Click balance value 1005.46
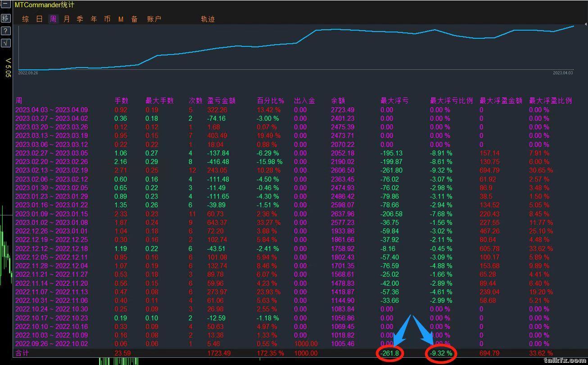The height and width of the screenshot is (365, 588). tap(343, 343)
